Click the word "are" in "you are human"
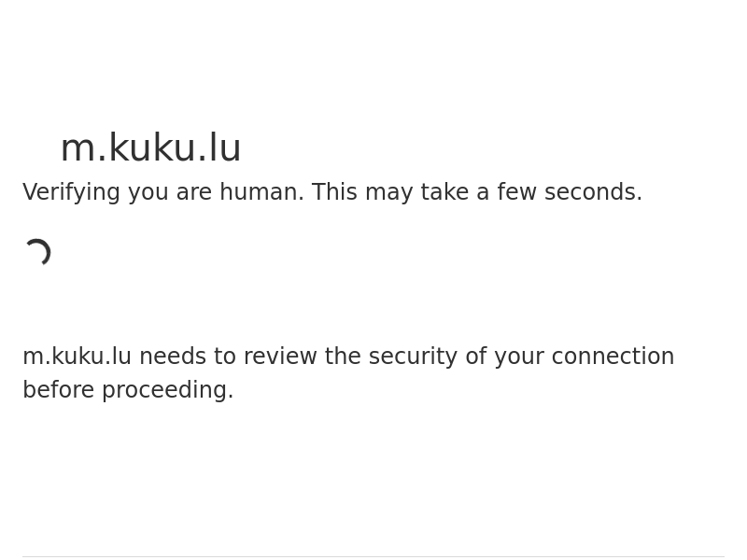 (193, 192)
